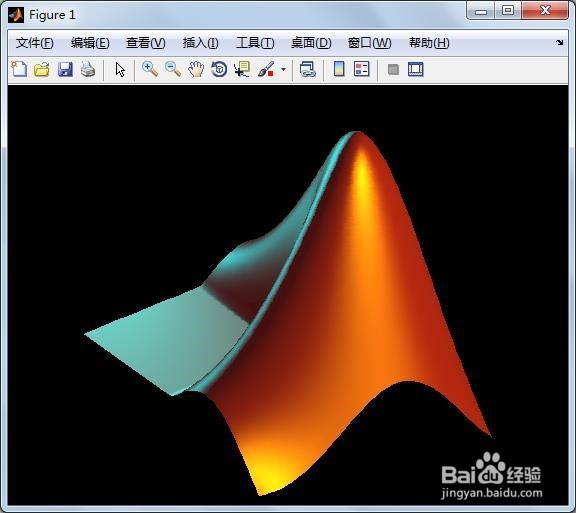
Task: Expand the Brush color dropdown arrow
Action: coord(283,69)
